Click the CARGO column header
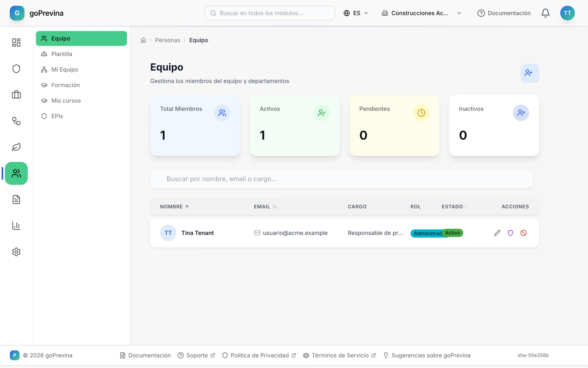 [x=357, y=207]
